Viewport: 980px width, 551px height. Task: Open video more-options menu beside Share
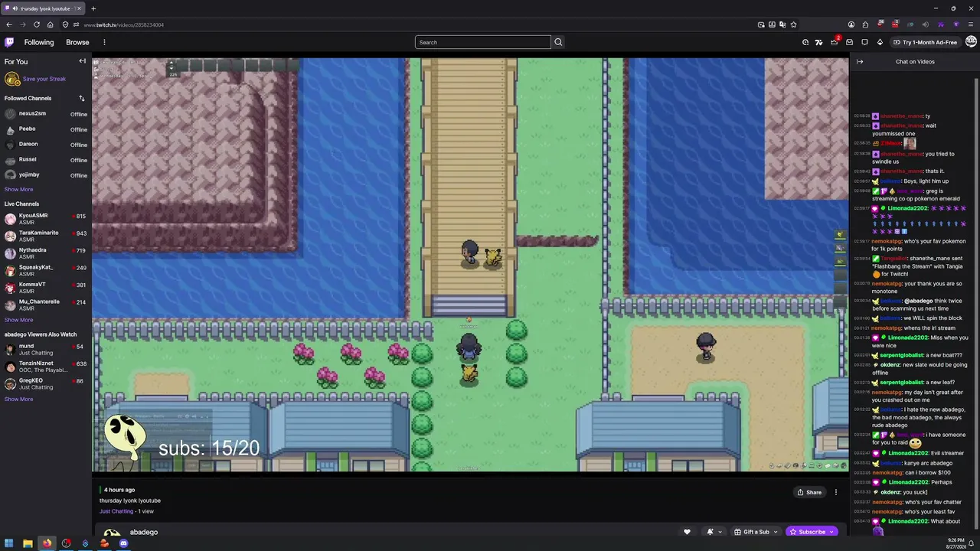tap(836, 492)
